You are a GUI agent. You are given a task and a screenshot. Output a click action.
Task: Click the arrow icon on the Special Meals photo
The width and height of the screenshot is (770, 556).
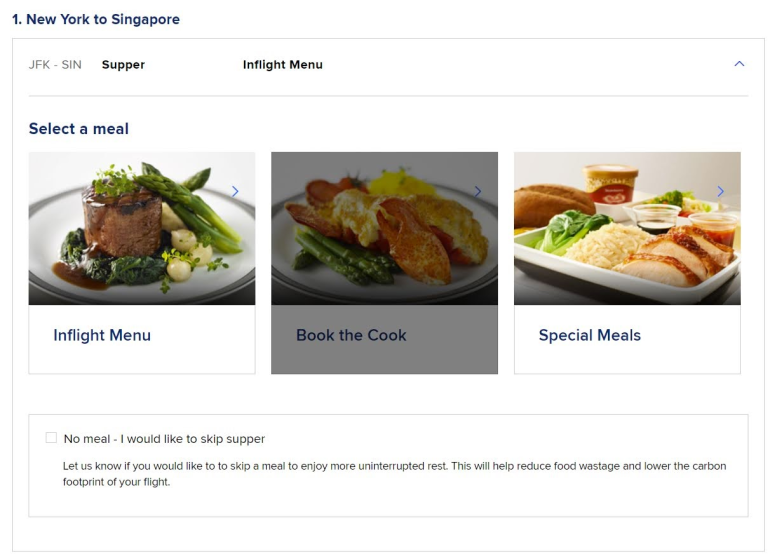click(721, 191)
